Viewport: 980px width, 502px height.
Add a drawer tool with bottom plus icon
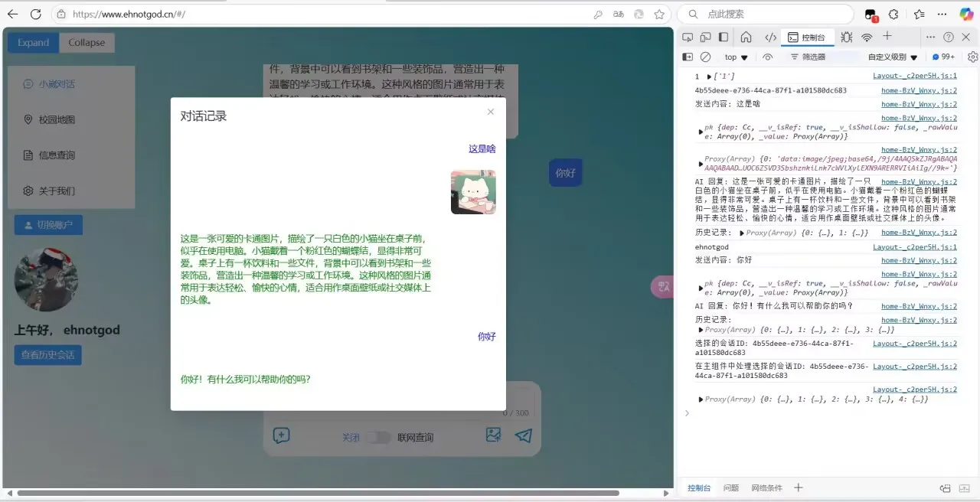799,487
